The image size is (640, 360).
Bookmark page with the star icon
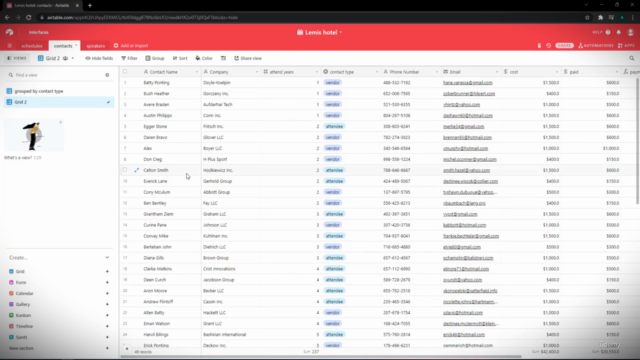[x=587, y=18]
